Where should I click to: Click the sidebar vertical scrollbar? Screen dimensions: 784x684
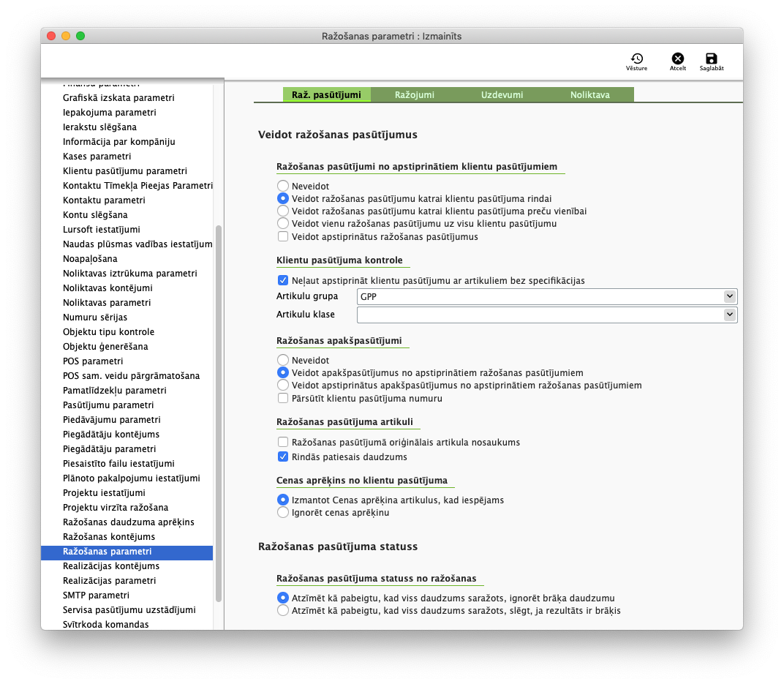pos(218,410)
